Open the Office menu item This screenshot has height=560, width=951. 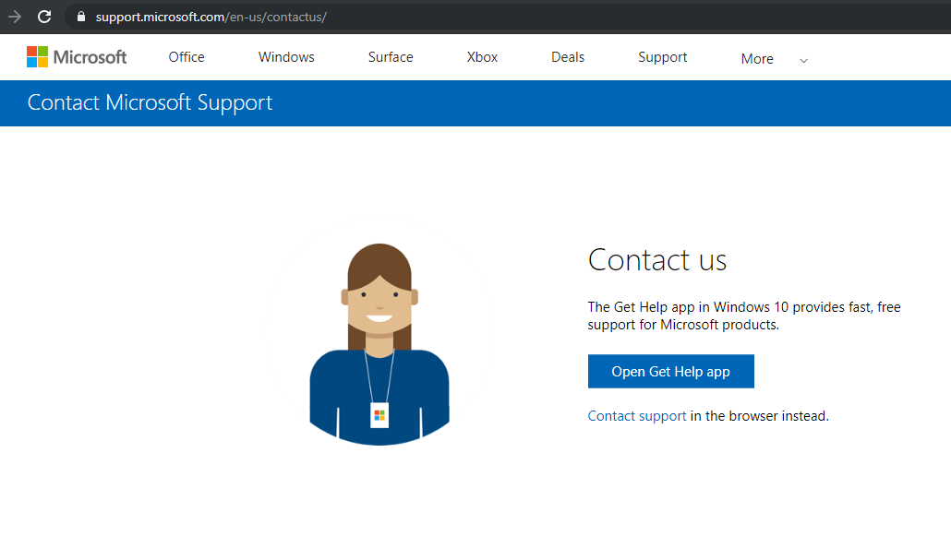187,57
